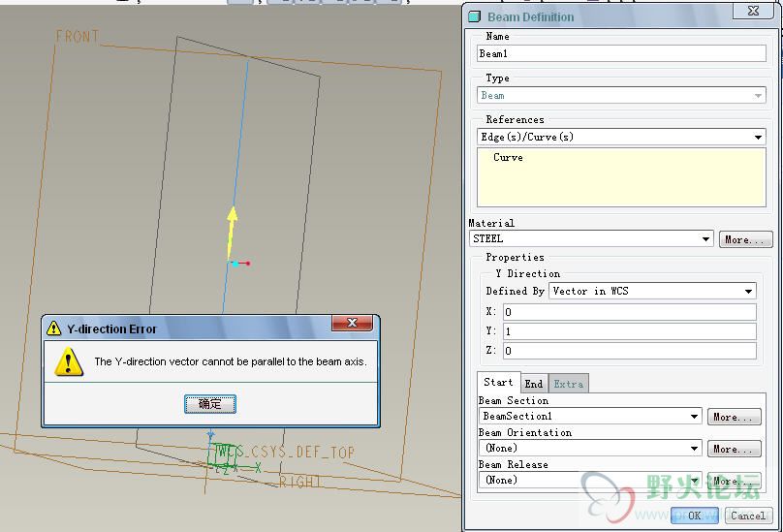
Task: Click More button beside Beam Orientation
Action: click(x=734, y=449)
